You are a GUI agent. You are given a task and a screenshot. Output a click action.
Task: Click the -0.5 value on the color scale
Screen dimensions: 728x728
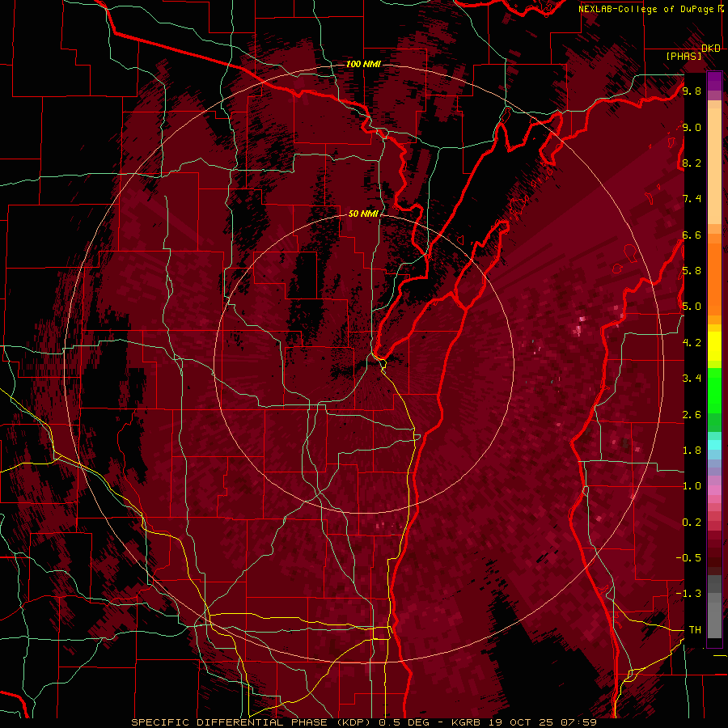coord(688,558)
